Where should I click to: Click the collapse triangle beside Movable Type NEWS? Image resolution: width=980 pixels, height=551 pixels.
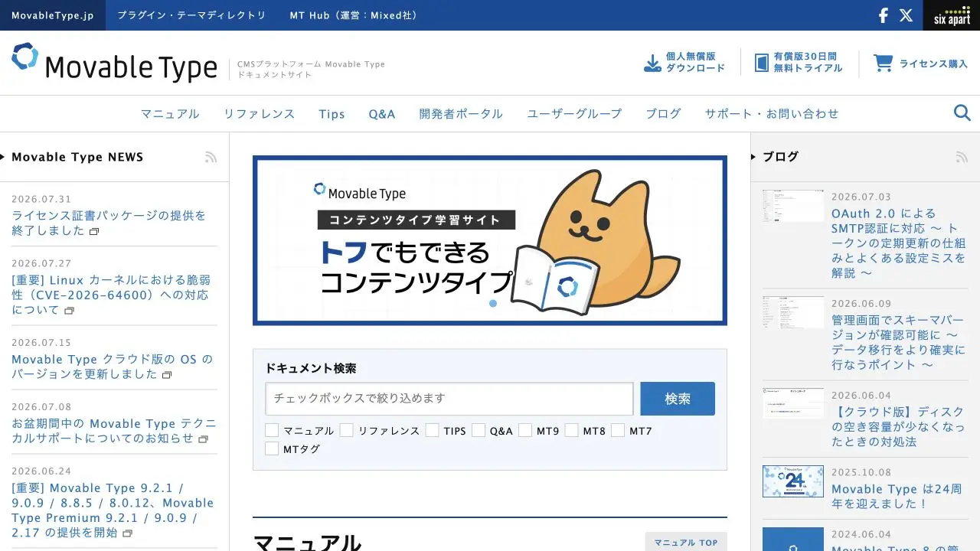(x=3, y=157)
